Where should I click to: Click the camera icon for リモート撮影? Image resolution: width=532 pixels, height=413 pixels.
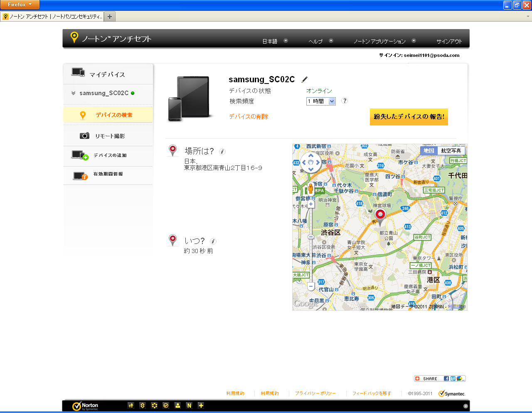[x=84, y=136]
